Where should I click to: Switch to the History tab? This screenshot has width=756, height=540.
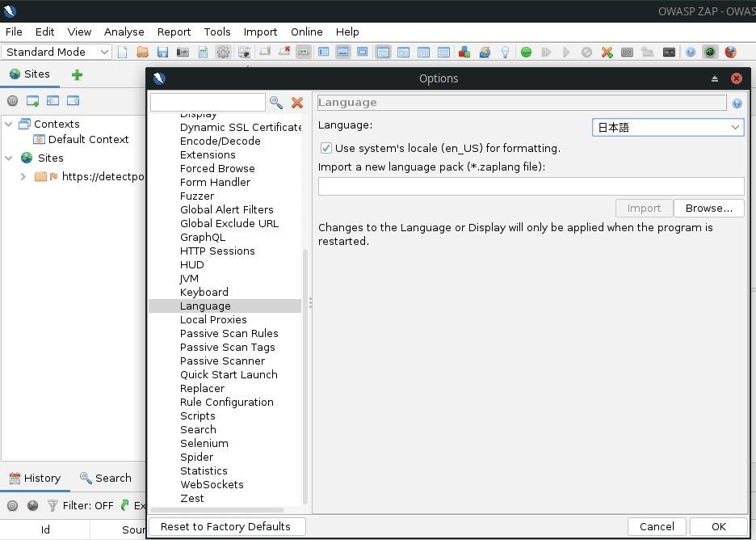pos(35,479)
